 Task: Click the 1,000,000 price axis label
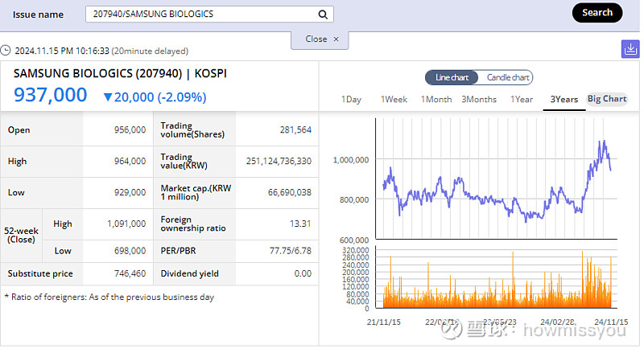(x=351, y=160)
